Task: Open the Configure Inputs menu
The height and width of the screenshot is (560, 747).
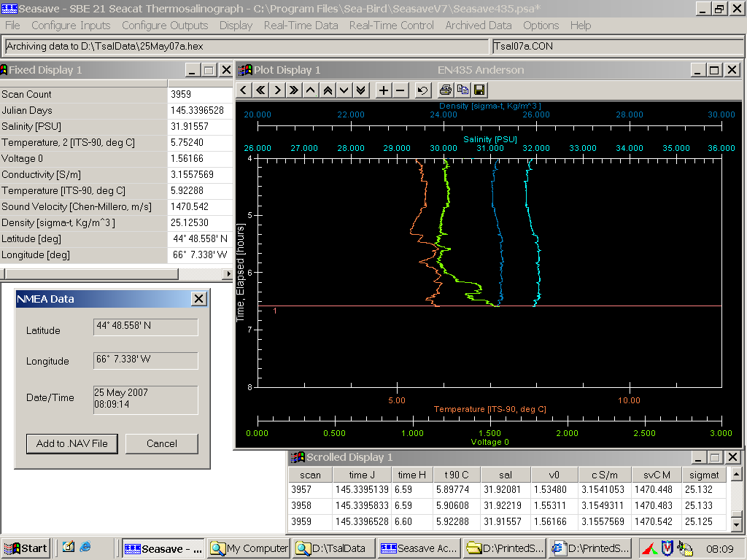Action: 71,26
